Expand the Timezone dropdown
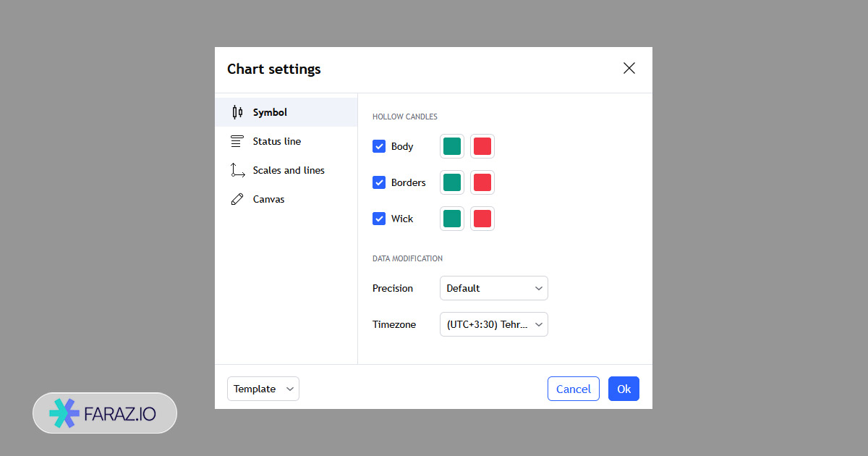Image resolution: width=868 pixels, height=456 pixels. [x=494, y=324]
